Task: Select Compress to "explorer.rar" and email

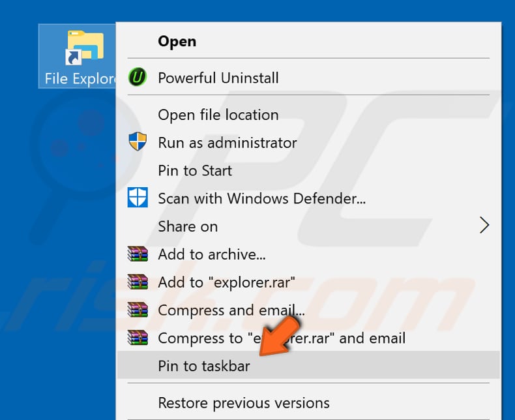Action: [308, 338]
